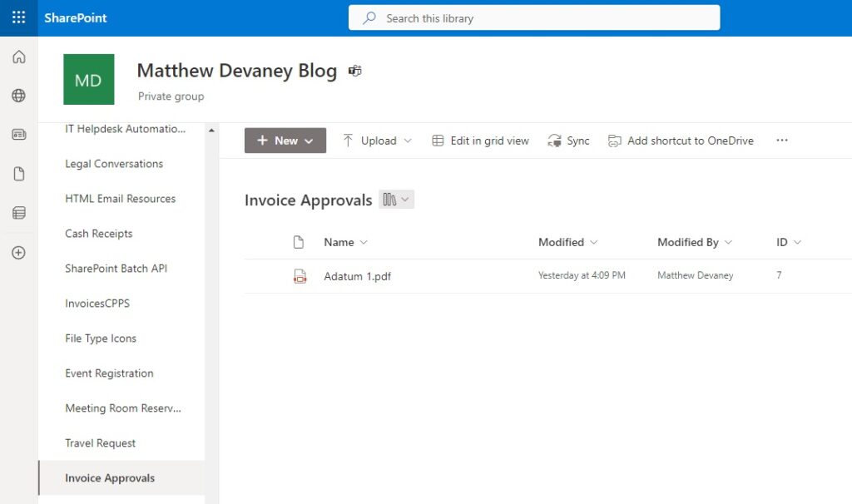Click the Sync toolbar icon
The image size is (852, 504).
568,141
